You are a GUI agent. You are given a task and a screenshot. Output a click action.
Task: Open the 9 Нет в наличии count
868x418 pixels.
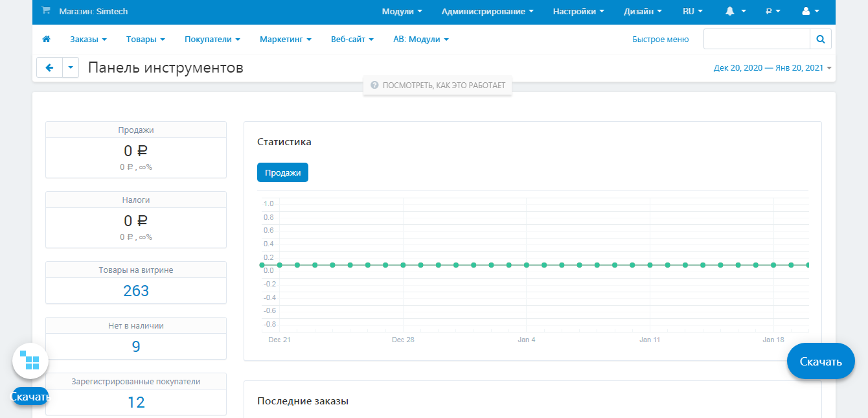pos(136,347)
